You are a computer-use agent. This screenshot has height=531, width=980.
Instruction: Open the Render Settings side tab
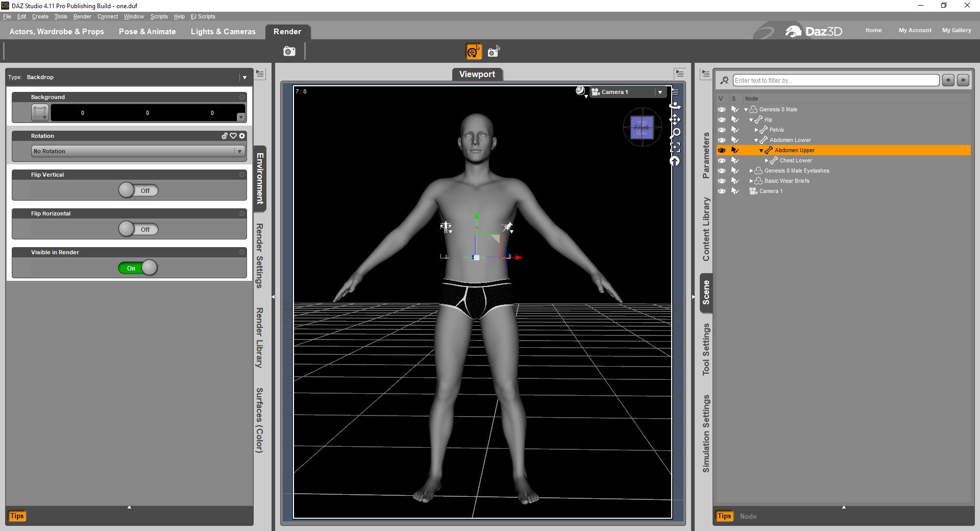(259, 256)
